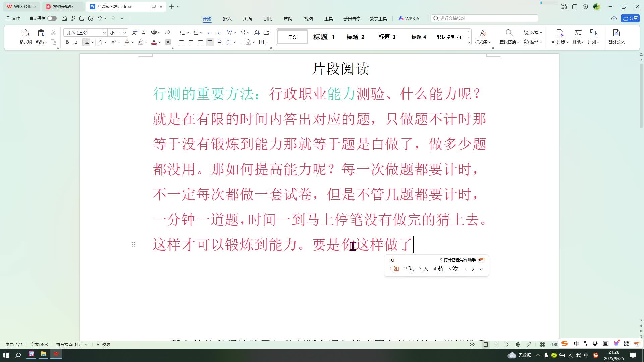Image resolution: width=644 pixels, height=362 pixels.
Task: Click the 分享 (Share) button
Action: tap(631, 18)
